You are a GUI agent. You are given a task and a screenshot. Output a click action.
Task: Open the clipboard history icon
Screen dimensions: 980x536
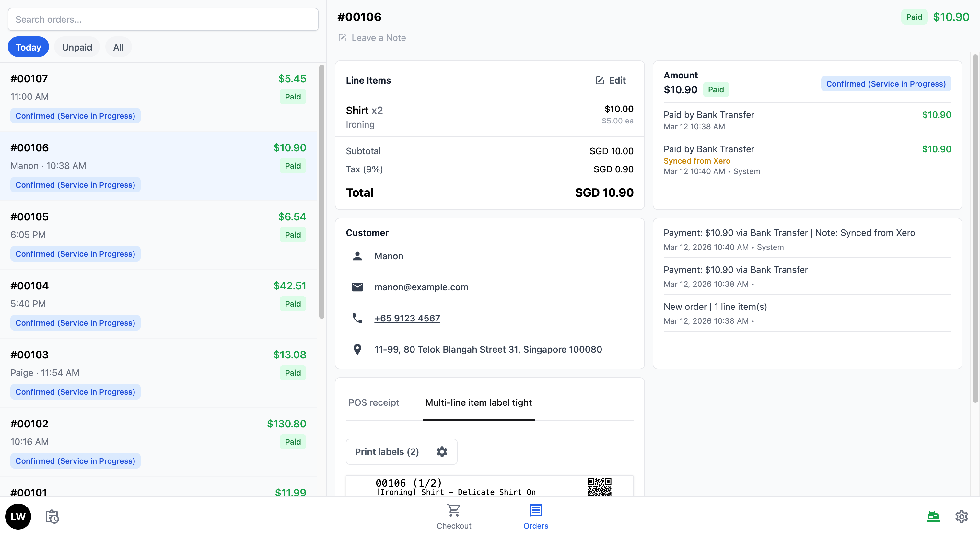(x=52, y=516)
